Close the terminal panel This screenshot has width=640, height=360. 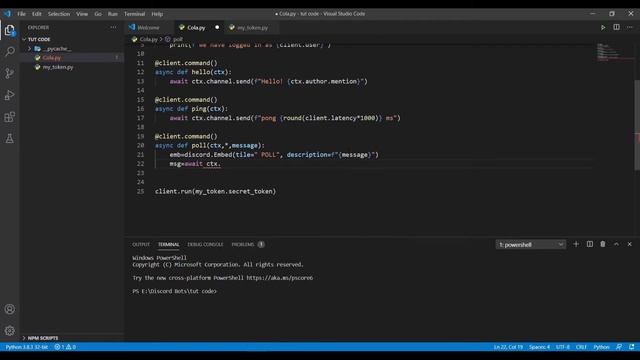click(x=629, y=244)
